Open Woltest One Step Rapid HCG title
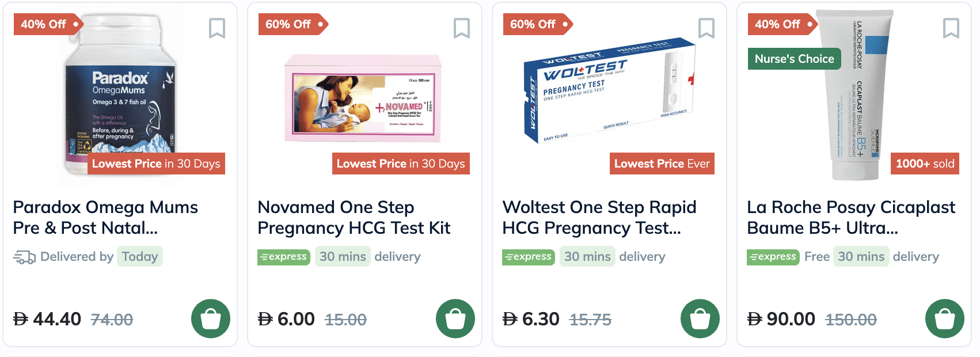This screenshot has height=357, width=980. [599, 218]
